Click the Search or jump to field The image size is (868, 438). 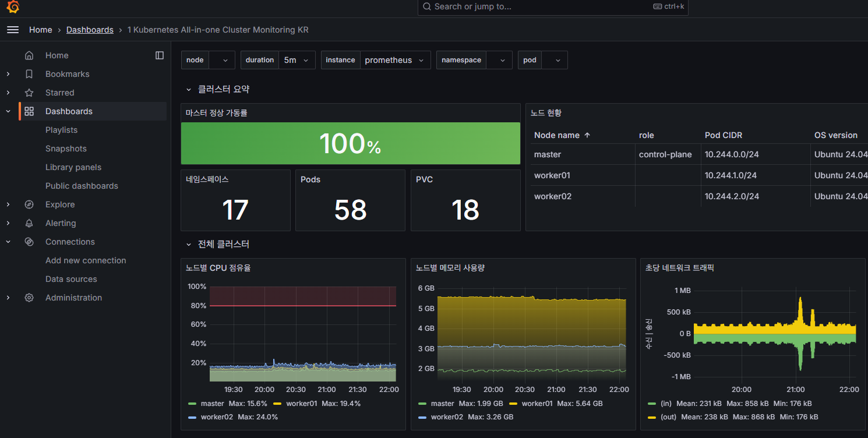(553, 8)
